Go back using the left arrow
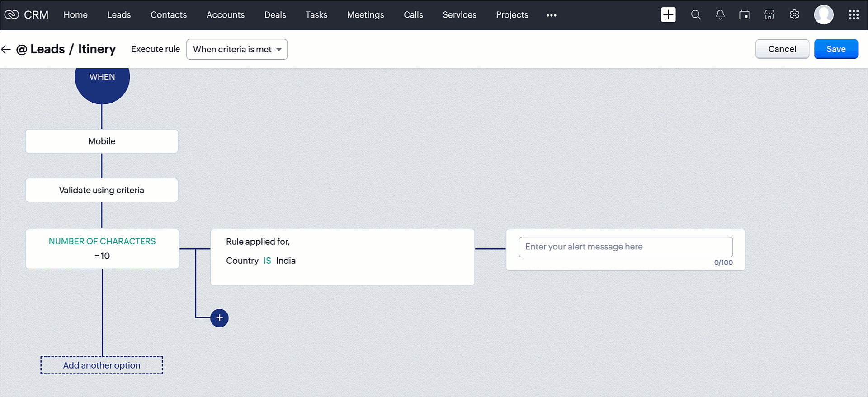Screen dimensions: 868x397 pyautogui.click(x=6, y=49)
